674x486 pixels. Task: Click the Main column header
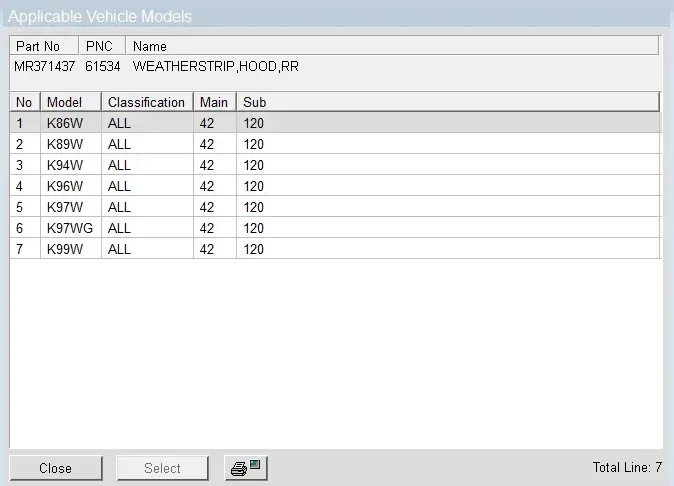214,102
